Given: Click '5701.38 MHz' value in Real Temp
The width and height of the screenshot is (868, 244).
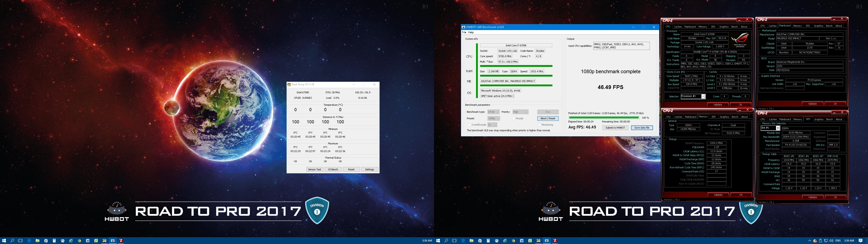Looking at the screenshot, I should 333,92.
